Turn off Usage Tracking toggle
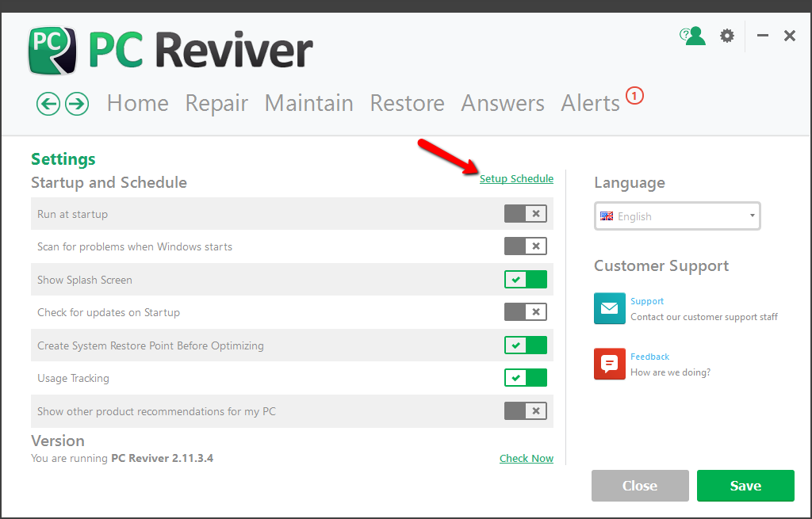This screenshot has width=812, height=519. (526, 378)
